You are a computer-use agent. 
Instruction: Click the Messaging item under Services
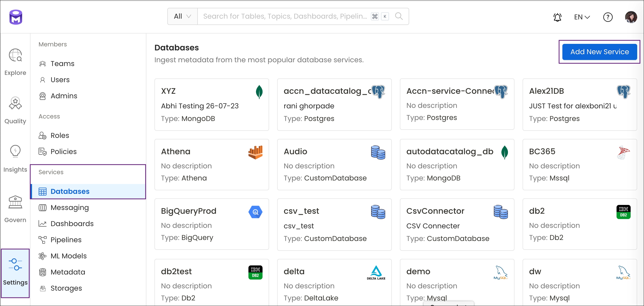[69, 208]
